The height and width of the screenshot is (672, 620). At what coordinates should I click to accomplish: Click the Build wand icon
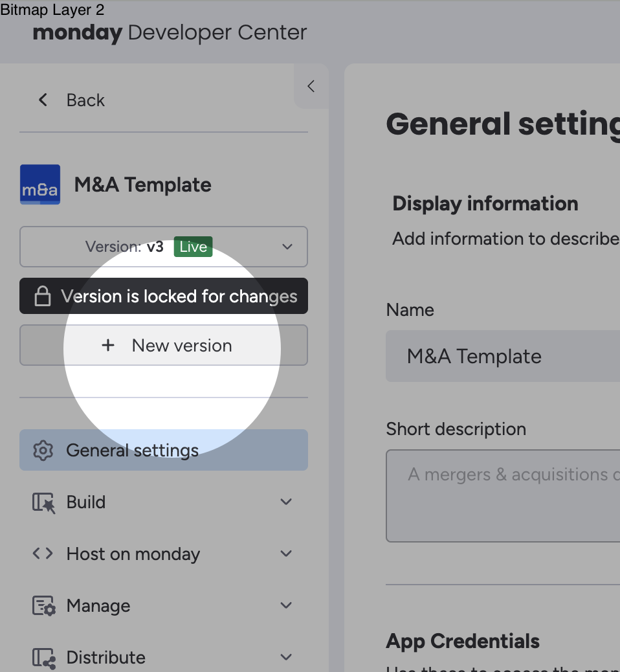tap(44, 503)
